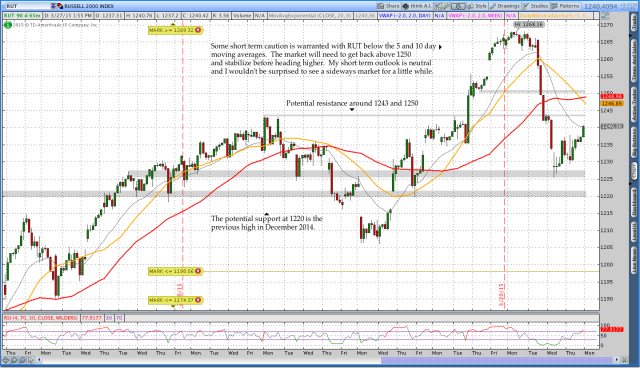Image resolution: width=640 pixels, height=368 pixels.
Task: Click the 'Some short term caution' annotation note
Action: pos(323,59)
